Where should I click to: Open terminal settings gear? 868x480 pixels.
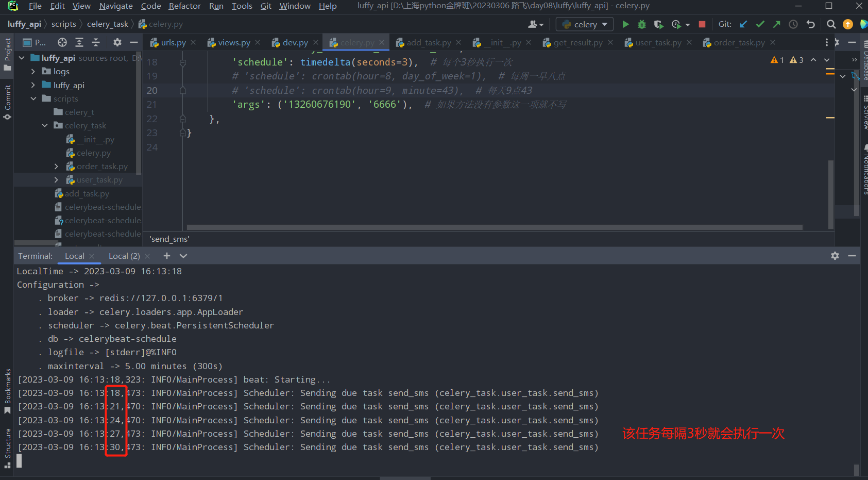pos(835,256)
